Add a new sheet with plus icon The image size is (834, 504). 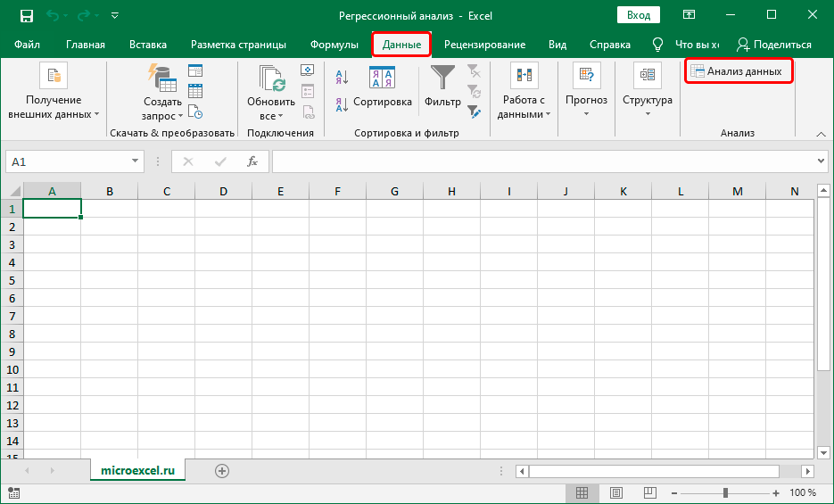[222, 471]
